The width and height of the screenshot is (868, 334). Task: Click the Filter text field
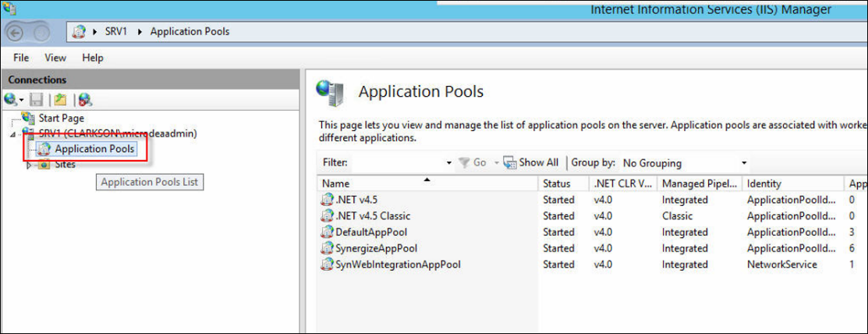point(398,163)
